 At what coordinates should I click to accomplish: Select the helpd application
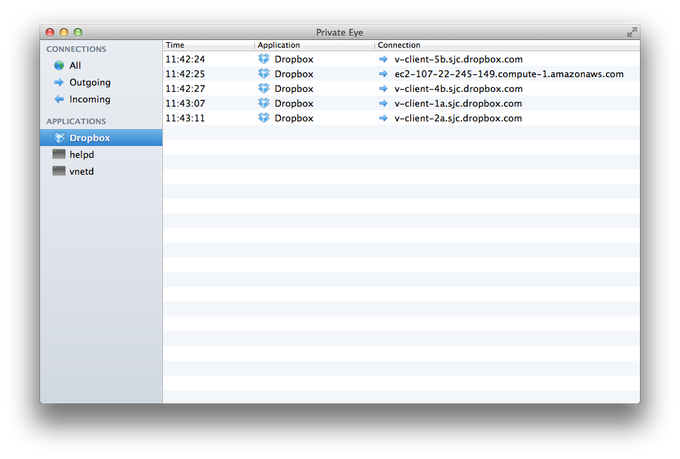click(x=101, y=154)
